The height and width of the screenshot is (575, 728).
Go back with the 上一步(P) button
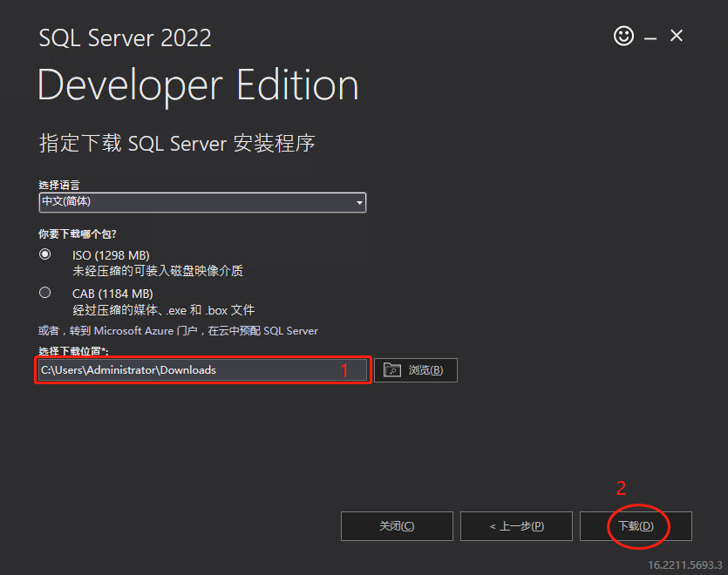516,526
